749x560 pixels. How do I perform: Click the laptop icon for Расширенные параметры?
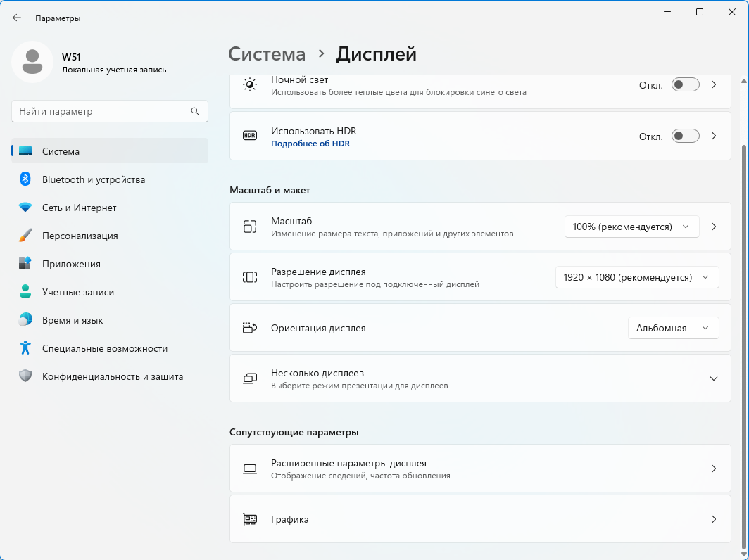[250, 469]
